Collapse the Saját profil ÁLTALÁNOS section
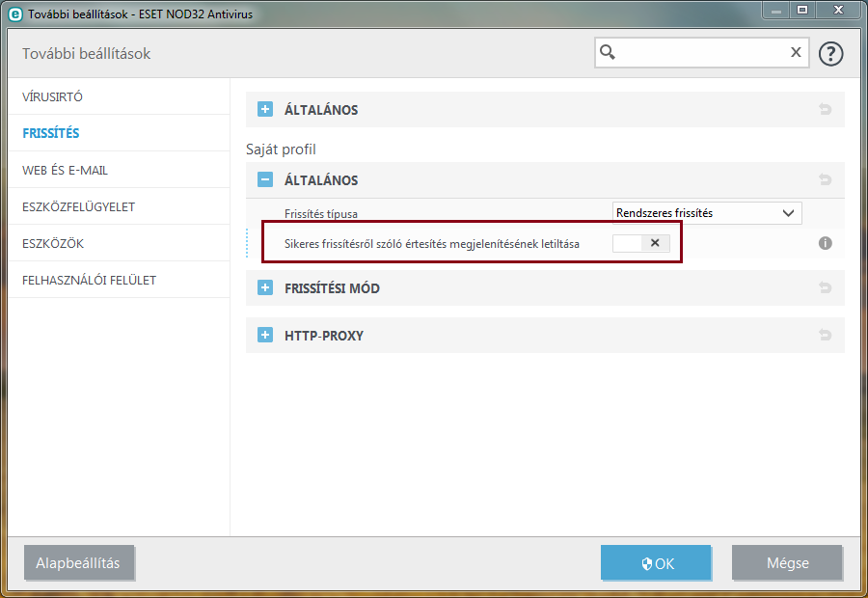 [x=265, y=179]
